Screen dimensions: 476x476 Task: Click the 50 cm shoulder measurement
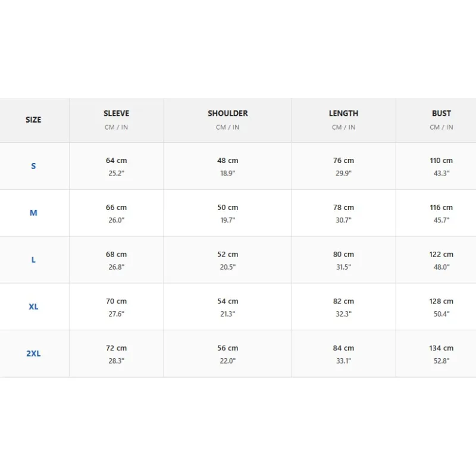[x=228, y=208]
